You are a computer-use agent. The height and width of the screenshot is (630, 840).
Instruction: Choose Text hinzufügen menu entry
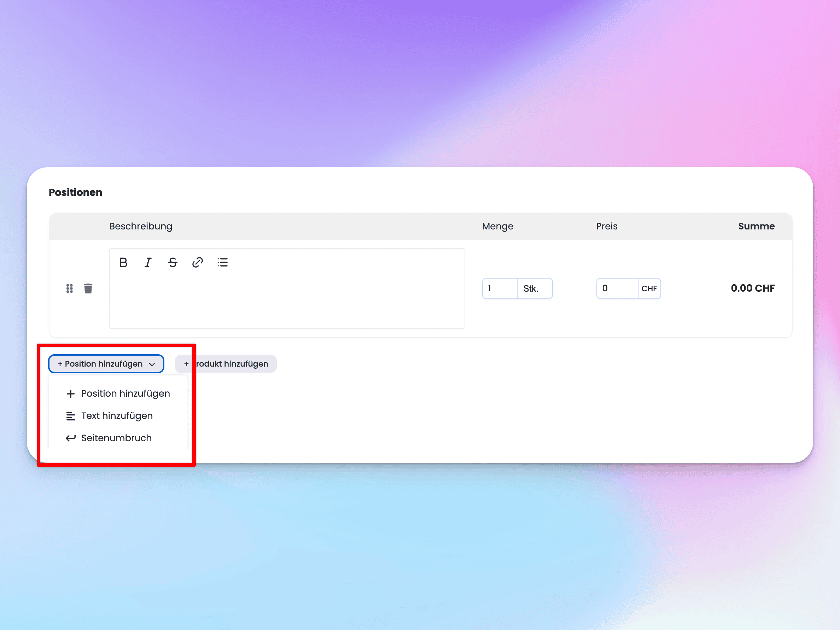[x=117, y=416]
